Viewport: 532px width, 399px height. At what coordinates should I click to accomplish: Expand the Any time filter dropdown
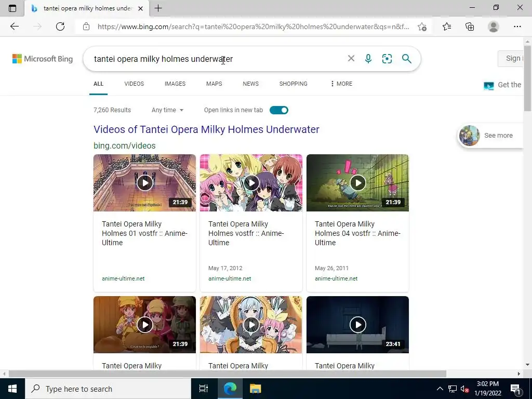[167, 110]
